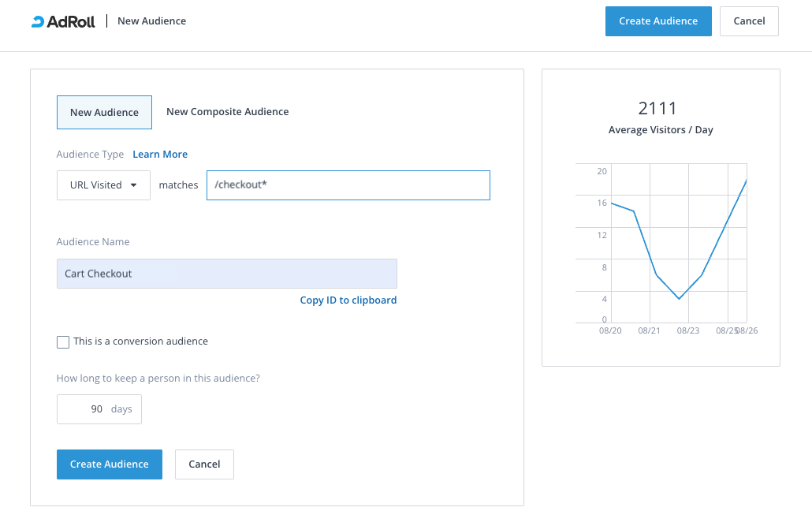Screen dimensions: 812x511
Task: Select the New Audience tab
Action: tap(104, 112)
